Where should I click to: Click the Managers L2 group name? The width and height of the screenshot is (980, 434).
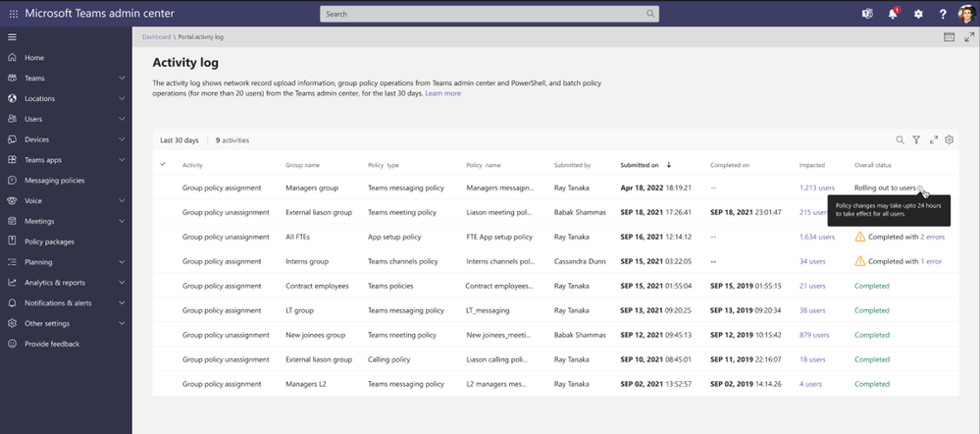click(306, 384)
